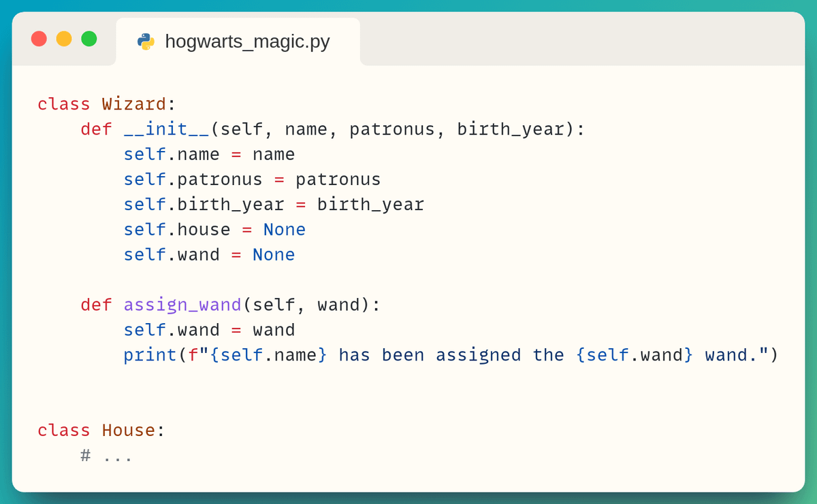Screen dimensions: 817x504
Task: Click the print function call
Action: 150,355
